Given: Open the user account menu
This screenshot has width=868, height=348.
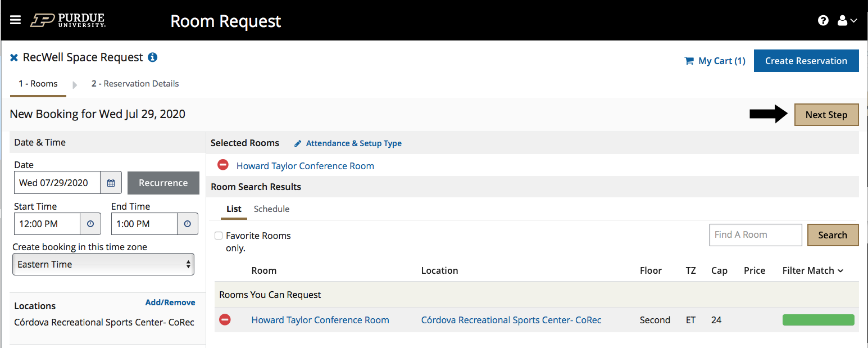Looking at the screenshot, I should click(x=847, y=21).
